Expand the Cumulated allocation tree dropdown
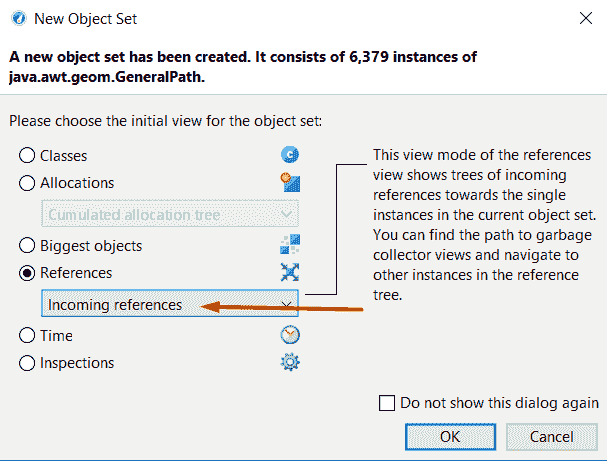The height and width of the screenshot is (461, 607). coord(170,214)
